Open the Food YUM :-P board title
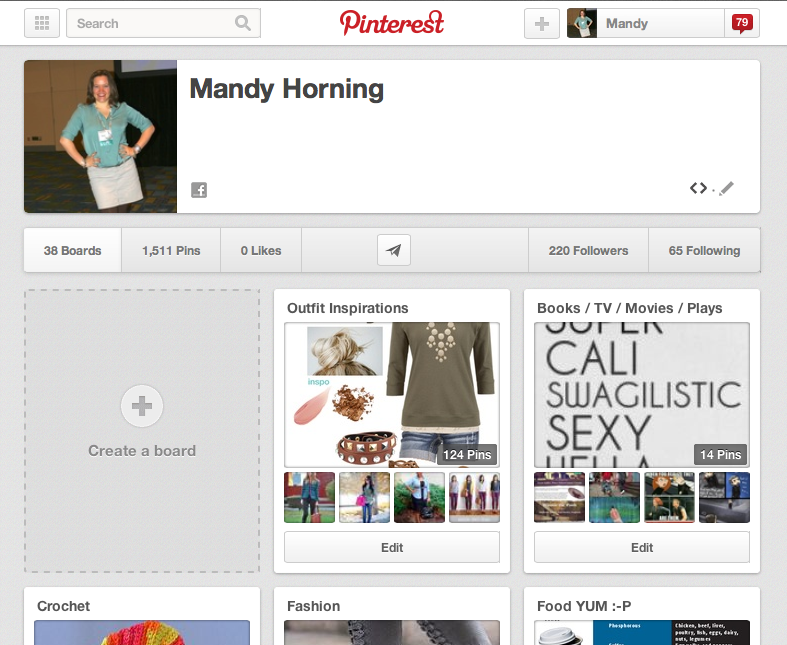Image resolution: width=787 pixels, height=645 pixels. point(584,606)
